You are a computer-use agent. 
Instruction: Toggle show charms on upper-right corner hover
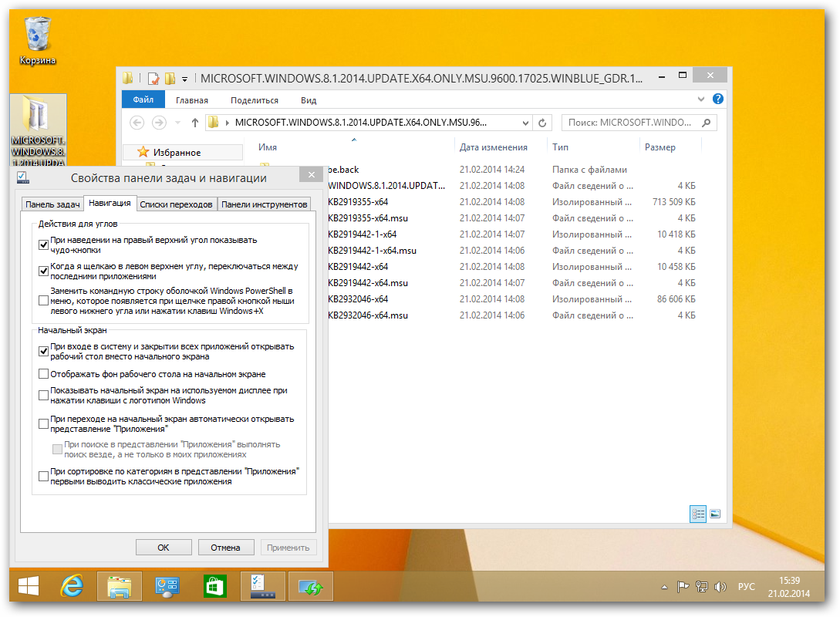pyautogui.click(x=43, y=244)
